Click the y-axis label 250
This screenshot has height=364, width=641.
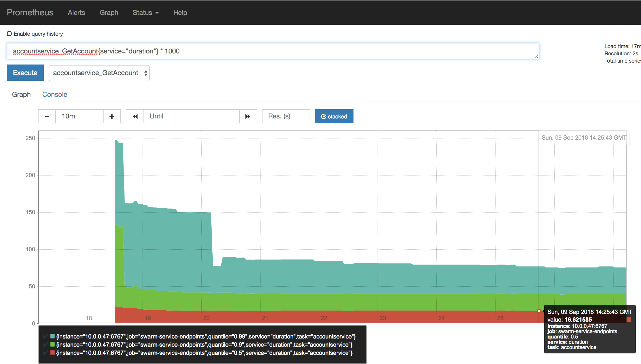tap(30, 138)
